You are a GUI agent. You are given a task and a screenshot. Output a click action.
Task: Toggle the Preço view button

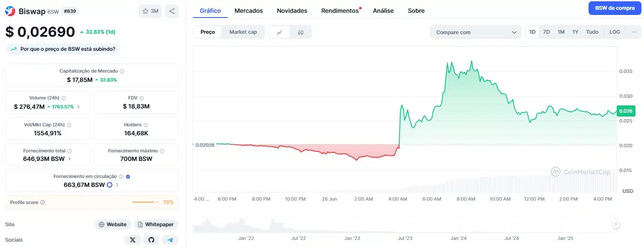tap(207, 32)
